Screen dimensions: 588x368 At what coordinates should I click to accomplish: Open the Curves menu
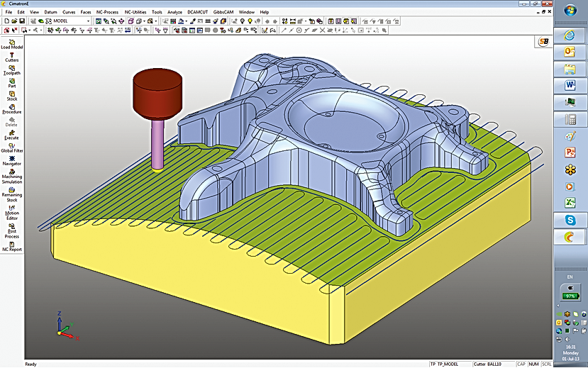point(69,12)
